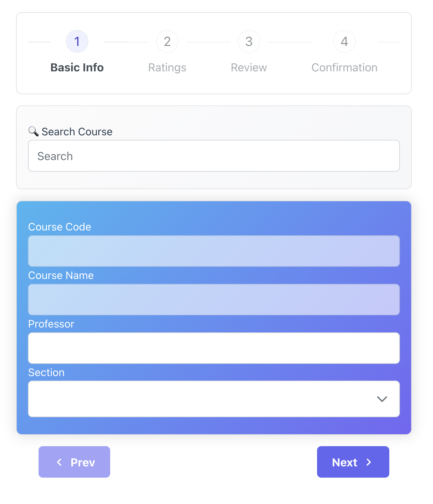The image size is (433, 504).
Task: Click step 3 circle in stepper
Action: coord(249,41)
